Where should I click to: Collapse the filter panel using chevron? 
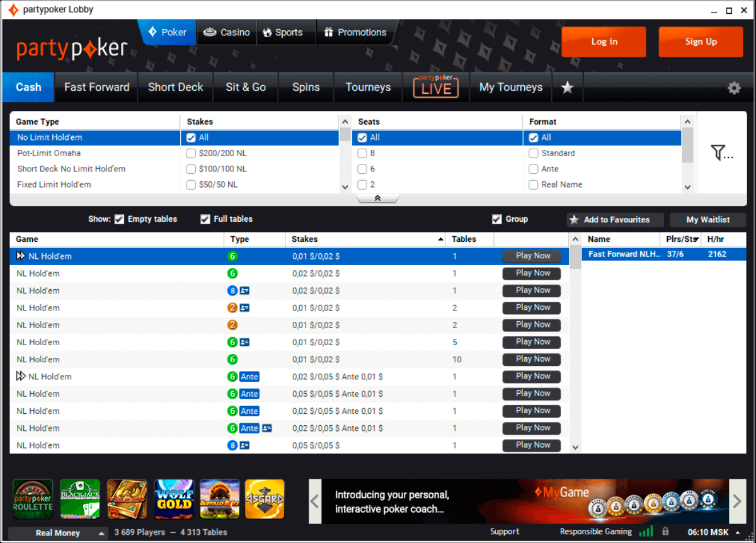point(377,198)
